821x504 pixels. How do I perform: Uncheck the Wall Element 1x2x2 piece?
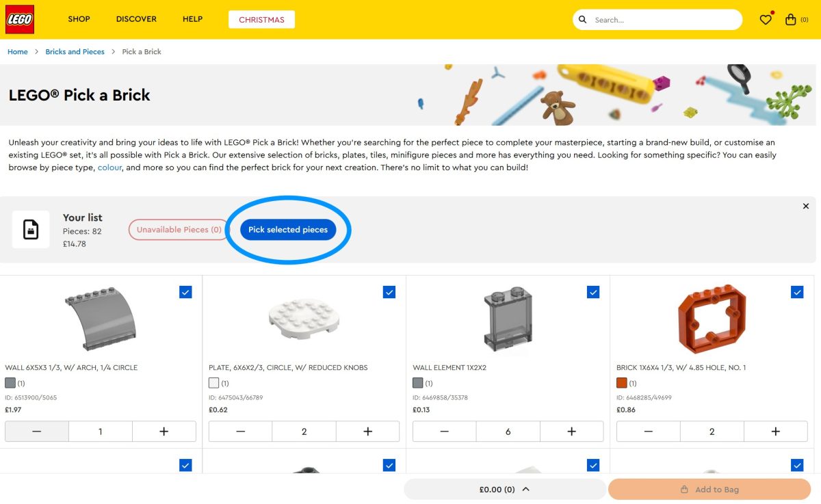593,292
